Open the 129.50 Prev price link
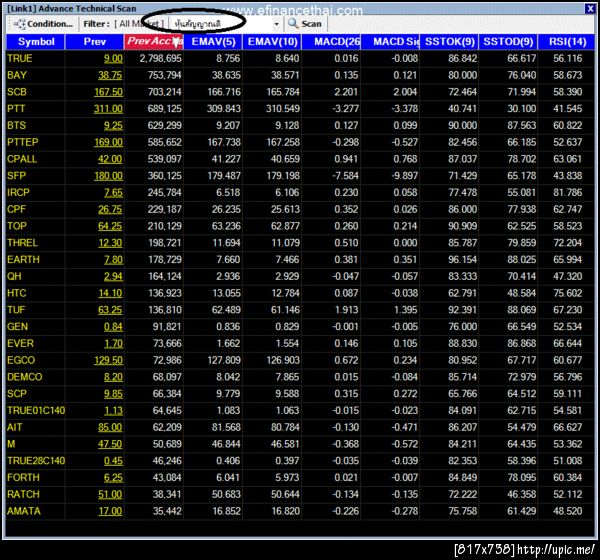Screen dimensions: 600x560 (108, 361)
